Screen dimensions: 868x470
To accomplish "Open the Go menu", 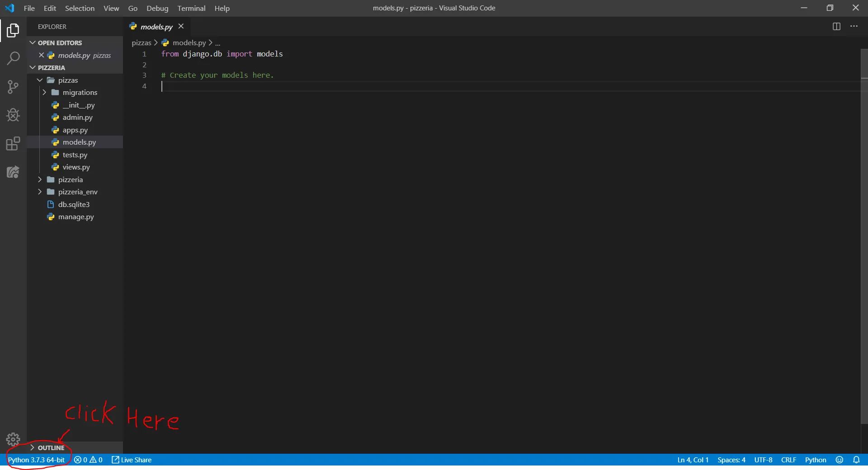I will tap(133, 8).
